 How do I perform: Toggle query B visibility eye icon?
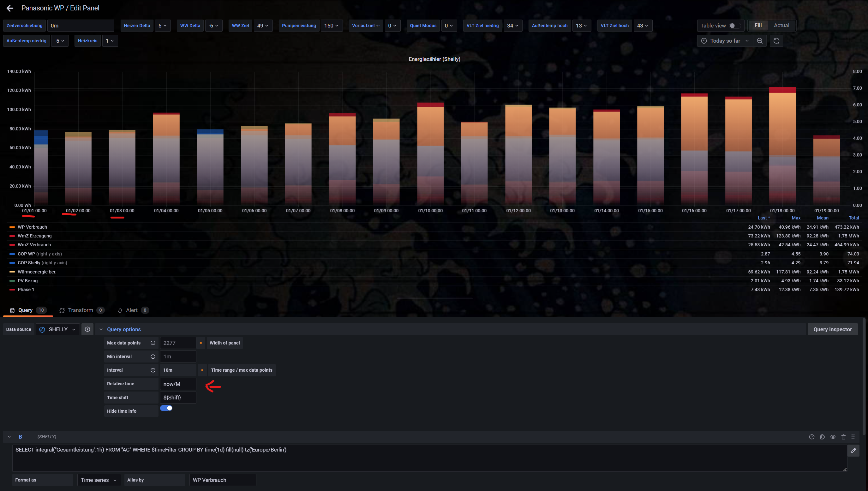click(833, 437)
